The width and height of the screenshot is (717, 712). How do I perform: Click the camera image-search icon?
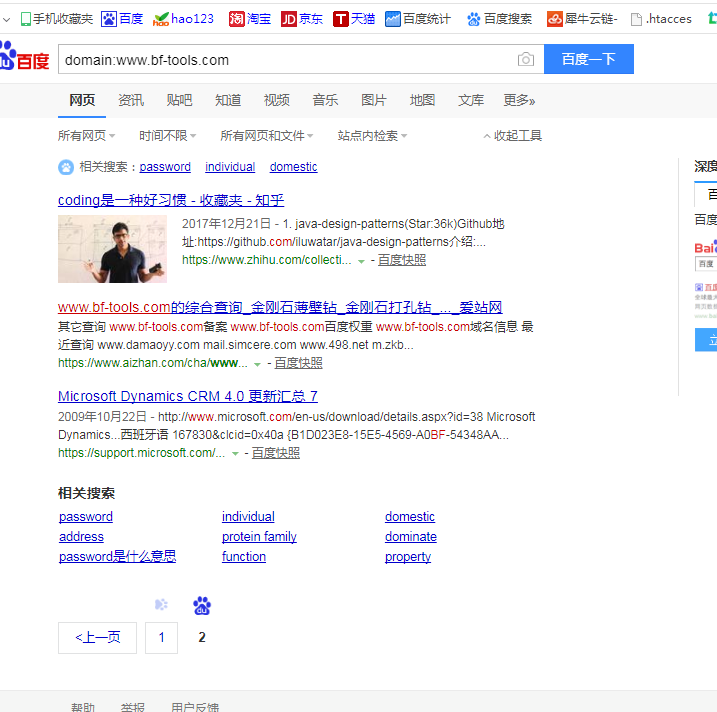tap(526, 60)
